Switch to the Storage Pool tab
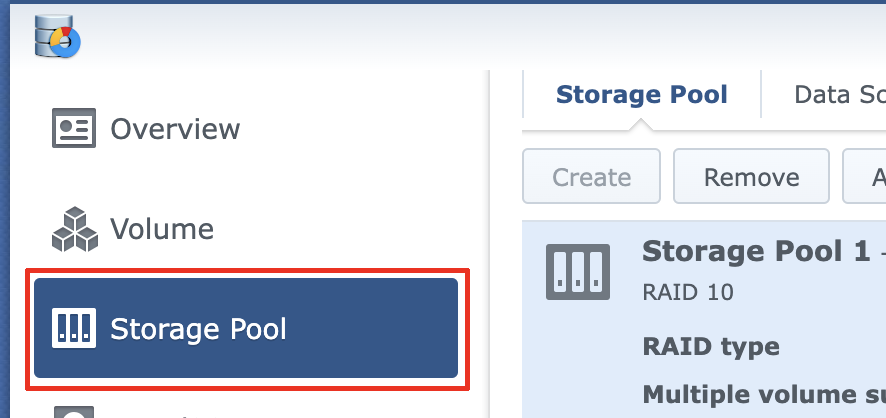Viewport: 886px width, 418px height. 641,95
